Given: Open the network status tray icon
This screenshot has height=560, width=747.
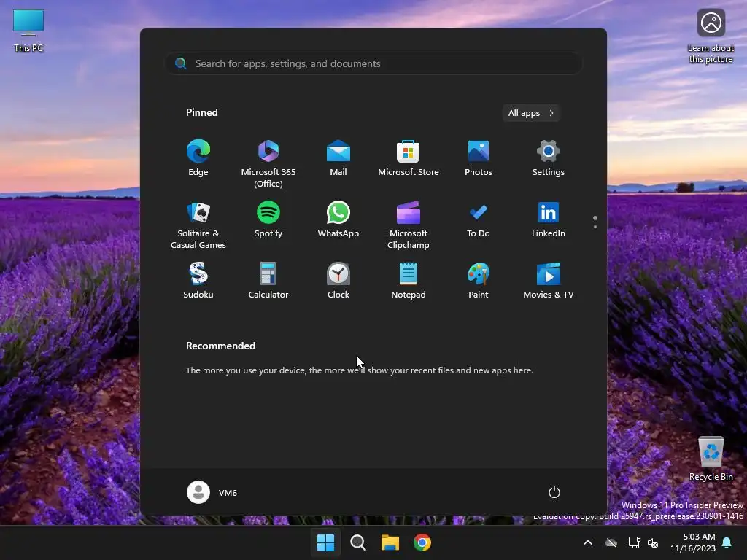Looking at the screenshot, I should point(634,542).
